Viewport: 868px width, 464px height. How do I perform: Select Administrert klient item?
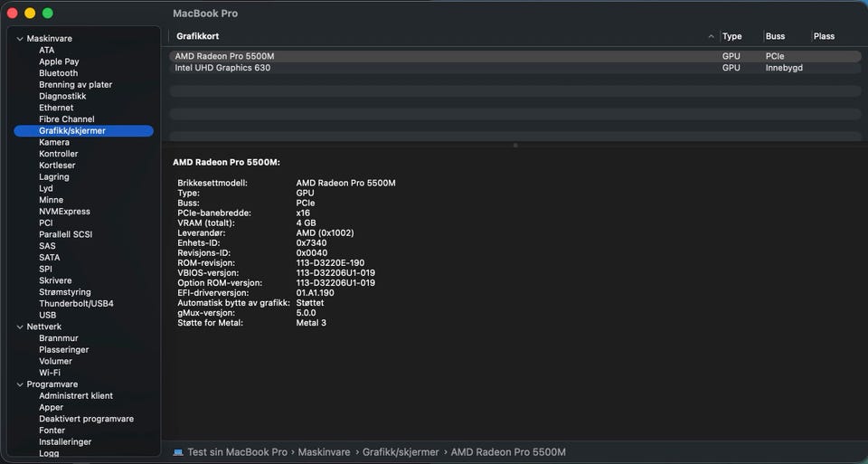[x=76, y=396]
